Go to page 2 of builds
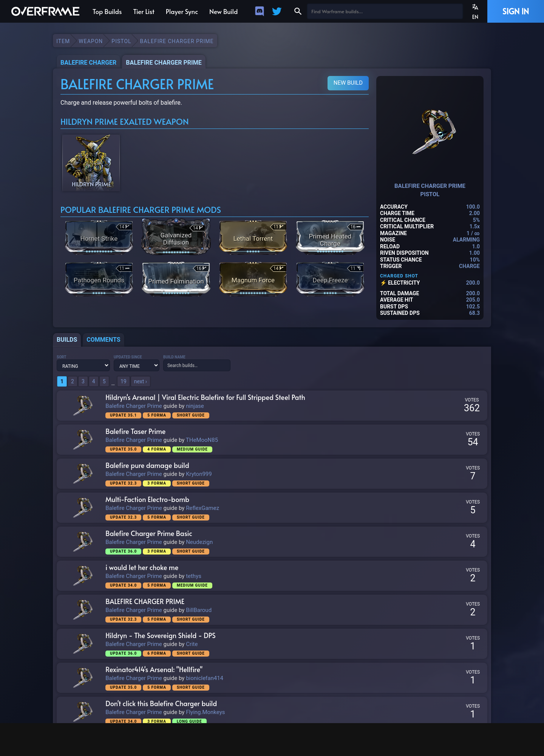Screen dimensions: 544x756 coord(73,381)
